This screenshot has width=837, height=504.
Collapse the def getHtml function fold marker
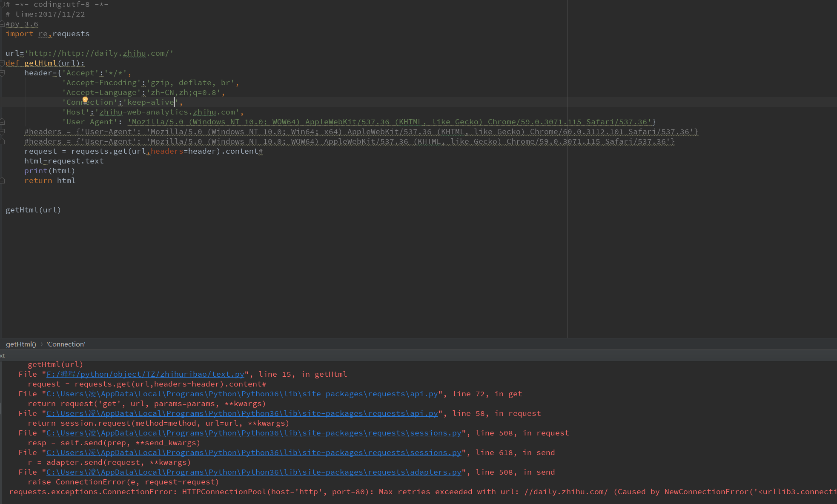[2, 63]
